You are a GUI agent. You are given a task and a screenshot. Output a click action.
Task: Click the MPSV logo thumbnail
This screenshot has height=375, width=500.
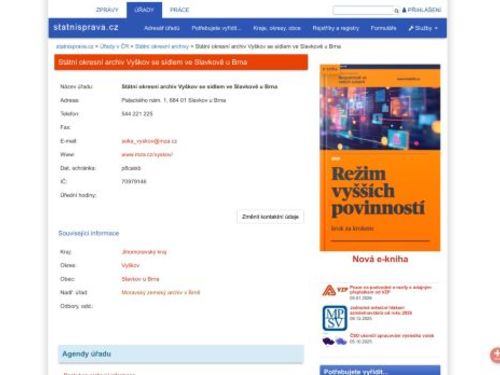click(335, 318)
